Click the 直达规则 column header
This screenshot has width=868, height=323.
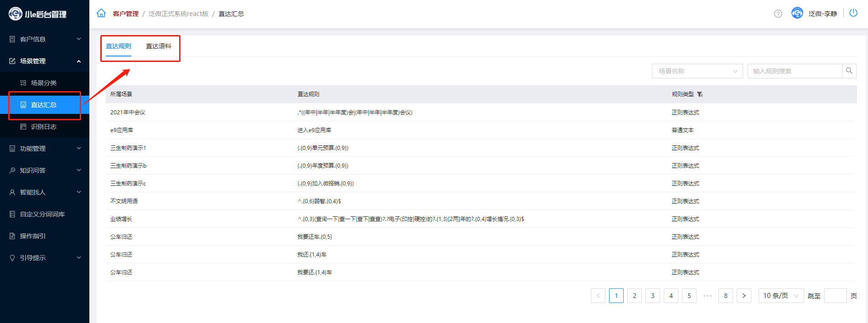point(309,94)
